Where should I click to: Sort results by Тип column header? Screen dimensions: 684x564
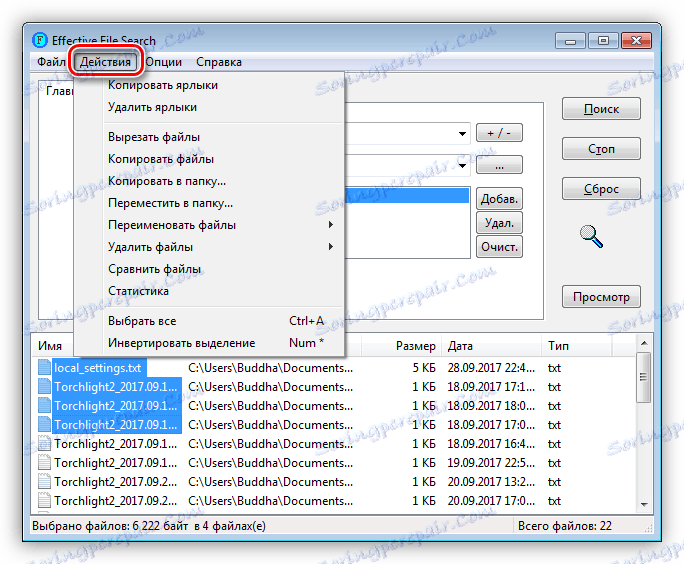tap(576, 346)
